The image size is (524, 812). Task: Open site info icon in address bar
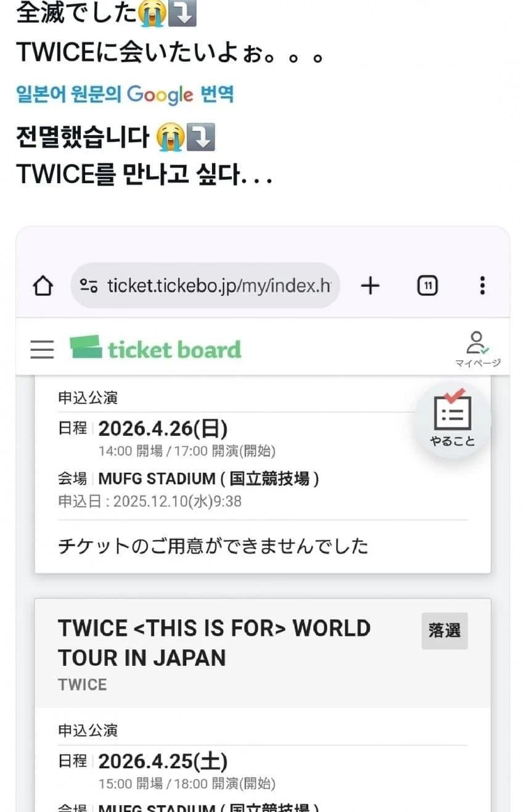pos(89,286)
